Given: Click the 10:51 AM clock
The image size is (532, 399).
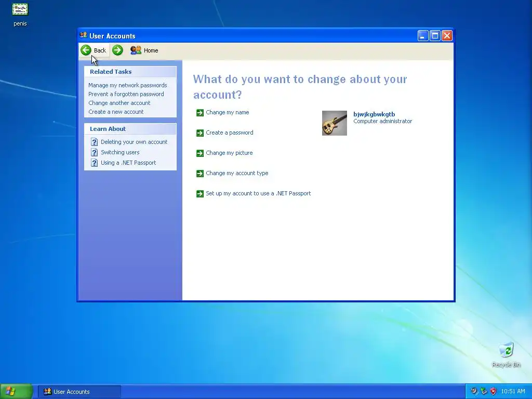Looking at the screenshot, I should [513, 391].
